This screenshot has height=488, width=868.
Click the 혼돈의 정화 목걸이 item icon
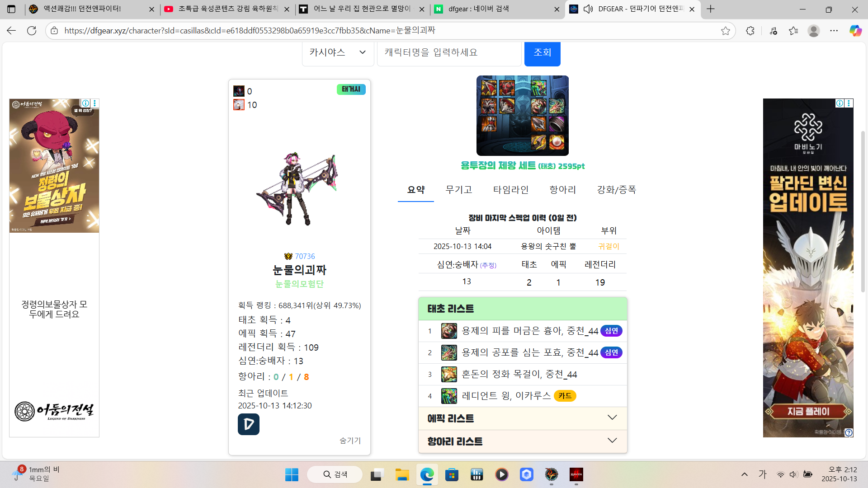(448, 375)
